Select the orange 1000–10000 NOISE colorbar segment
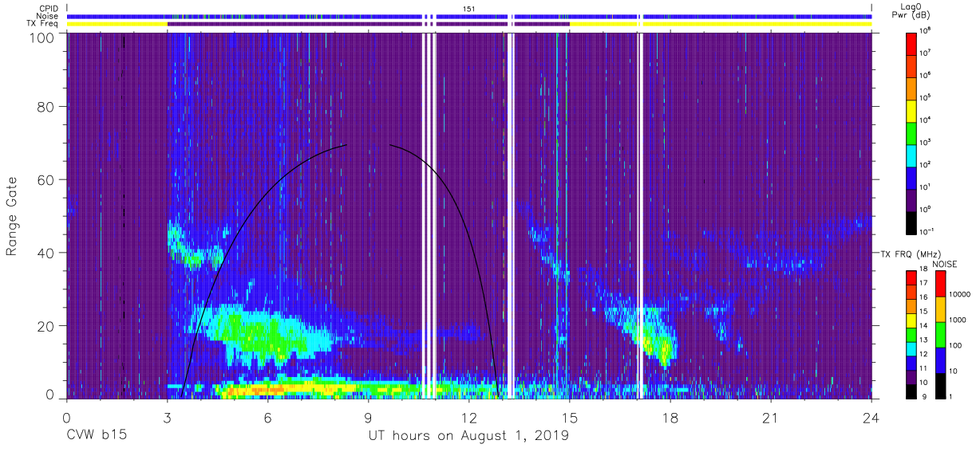Screen dimensions: 980x452 pyautogui.click(x=939, y=309)
